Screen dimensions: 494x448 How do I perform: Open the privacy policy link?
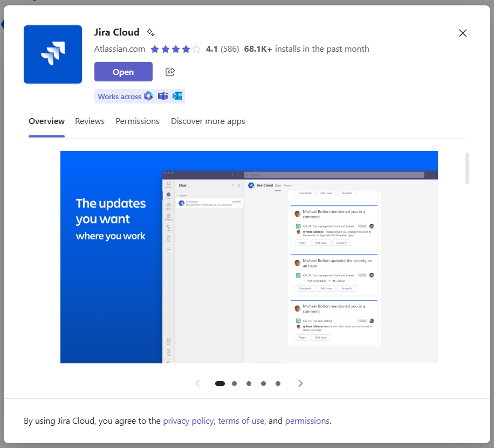(188, 421)
